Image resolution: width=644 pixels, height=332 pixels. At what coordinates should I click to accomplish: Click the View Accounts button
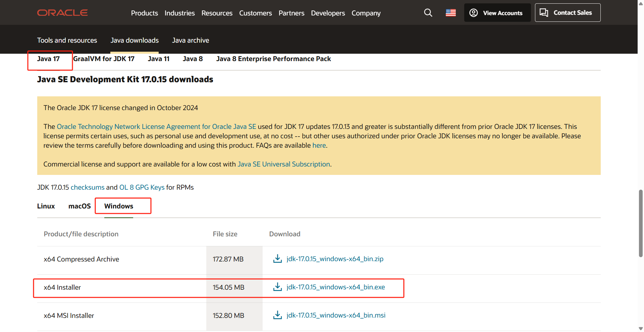[x=497, y=13]
